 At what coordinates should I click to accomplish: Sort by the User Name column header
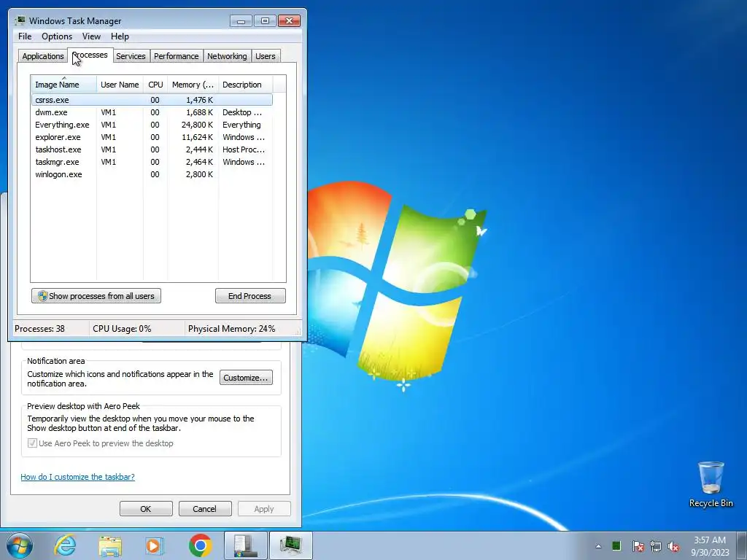(x=120, y=85)
